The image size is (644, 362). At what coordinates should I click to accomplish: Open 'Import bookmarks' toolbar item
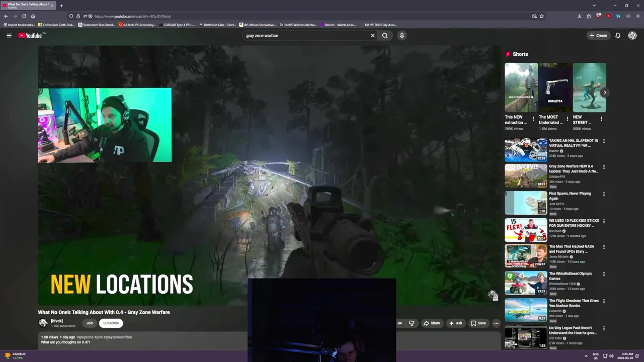(19, 25)
